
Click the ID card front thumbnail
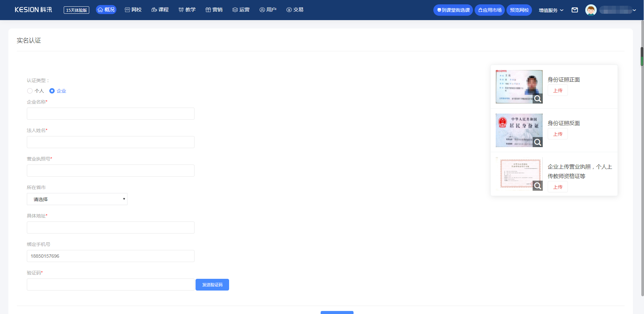(519, 87)
